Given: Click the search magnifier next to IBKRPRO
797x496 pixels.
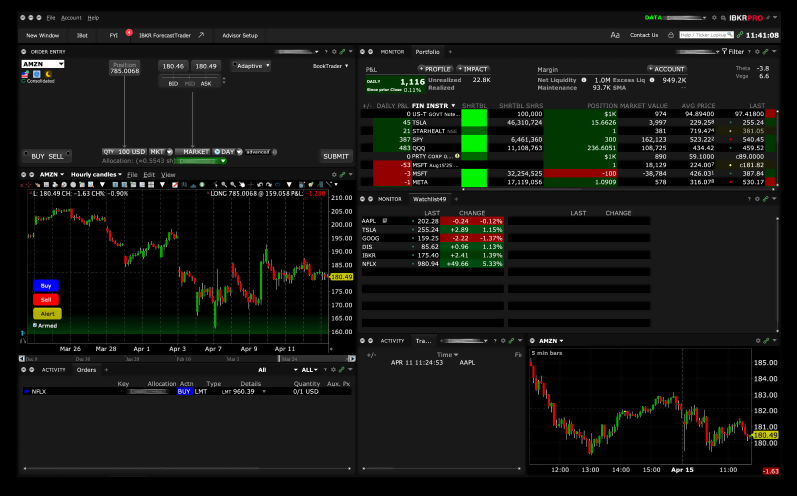Looking at the screenshot, I should click(x=723, y=18).
